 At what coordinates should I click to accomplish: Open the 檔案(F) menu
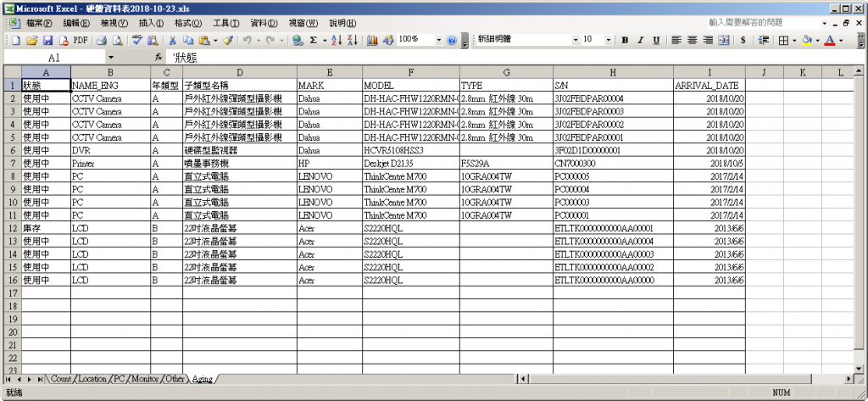39,23
